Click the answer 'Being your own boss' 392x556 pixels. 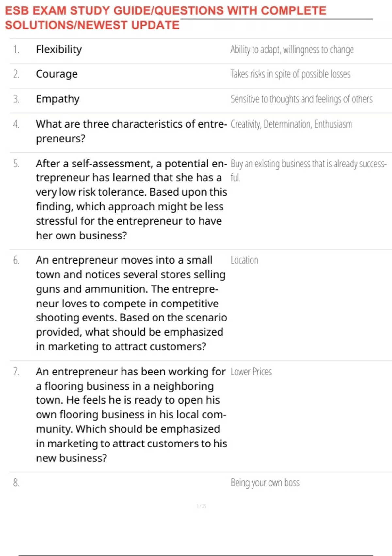tap(265, 483)
